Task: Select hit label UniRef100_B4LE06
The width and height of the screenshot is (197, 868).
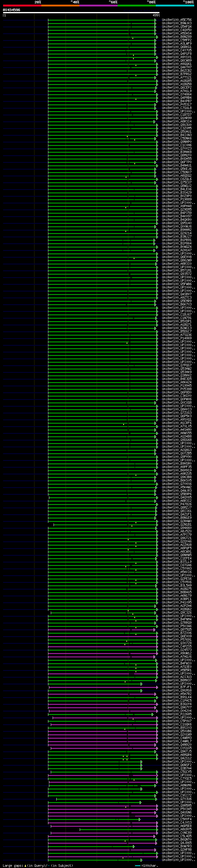Action: [177, 189]
